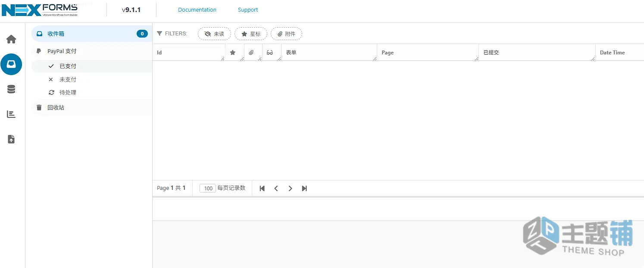Open the database stack icon in sidebar
This screenshot has width=644, height=268.
click(x=11, y=89)
